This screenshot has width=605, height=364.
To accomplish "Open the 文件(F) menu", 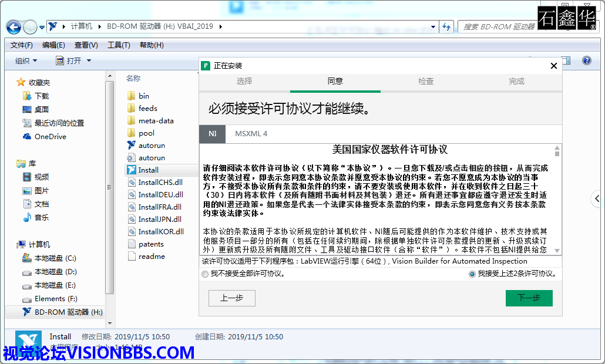I will (x=22, y=45).
